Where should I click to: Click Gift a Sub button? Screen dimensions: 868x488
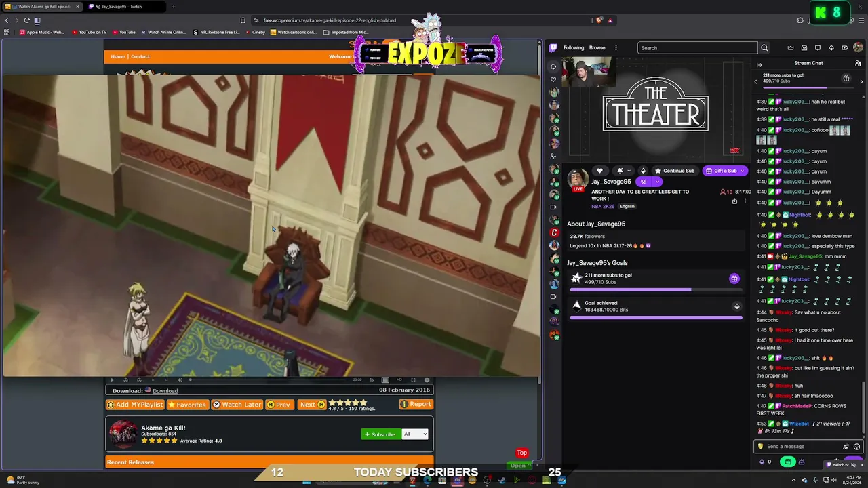tap(724, 171)
